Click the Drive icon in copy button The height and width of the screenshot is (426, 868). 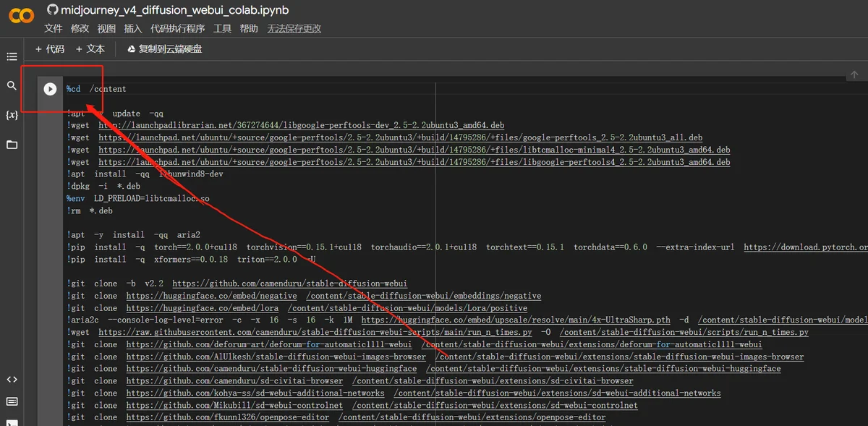point(132,49)
